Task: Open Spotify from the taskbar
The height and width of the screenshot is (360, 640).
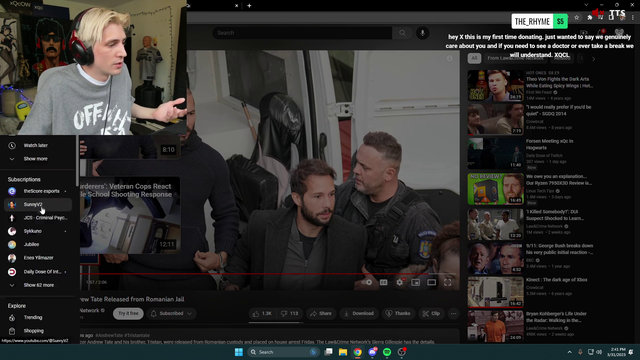Action: (x=387, y=352)
